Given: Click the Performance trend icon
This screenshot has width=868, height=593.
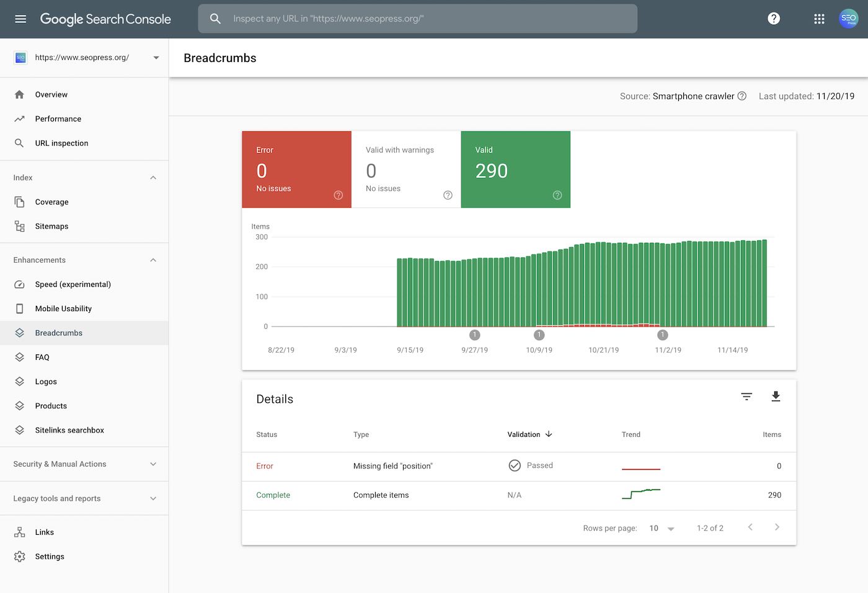Looking at the screenshot, I should click(19, 119).
